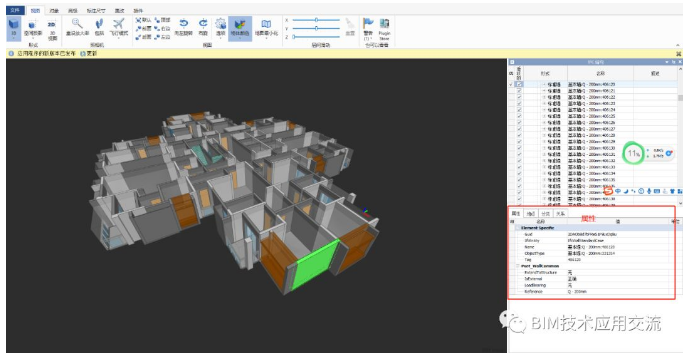Click the warnings flag icon
Image resolution: width=690 pixels, height=361 pixels.
click(x=368, y=23)
